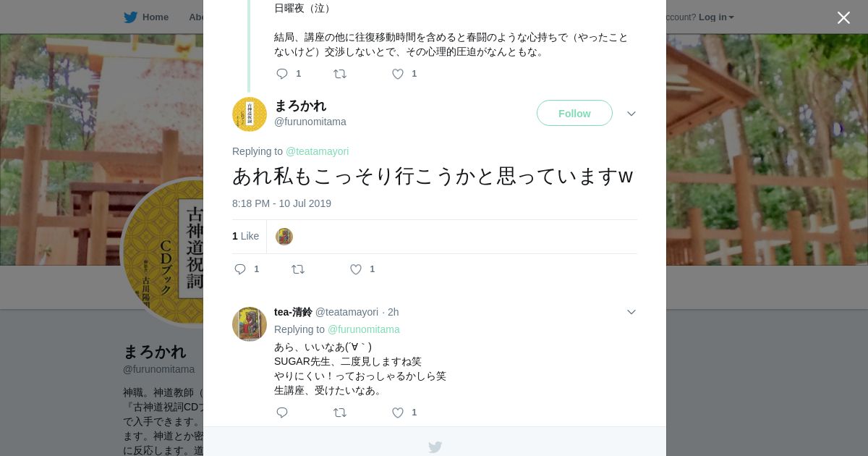Close the tweet overlay with X
This screenshot has width=868, height=456.
pos(843,17)
